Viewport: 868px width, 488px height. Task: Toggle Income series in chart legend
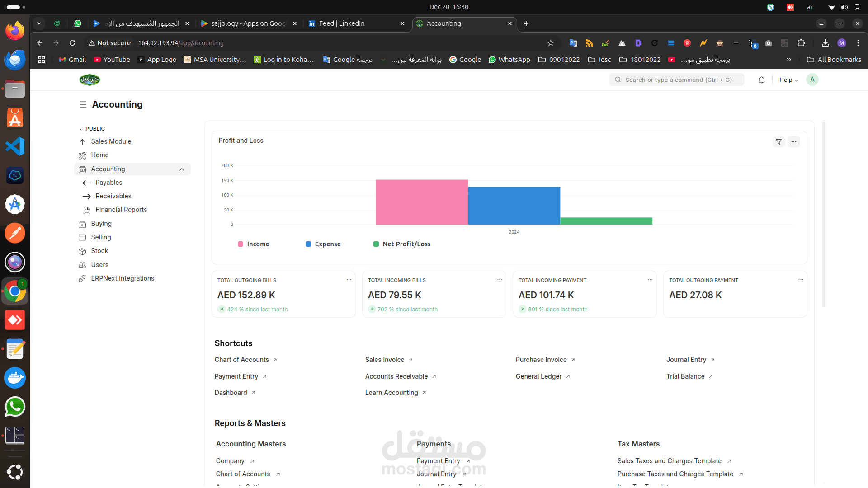(254, 244)
